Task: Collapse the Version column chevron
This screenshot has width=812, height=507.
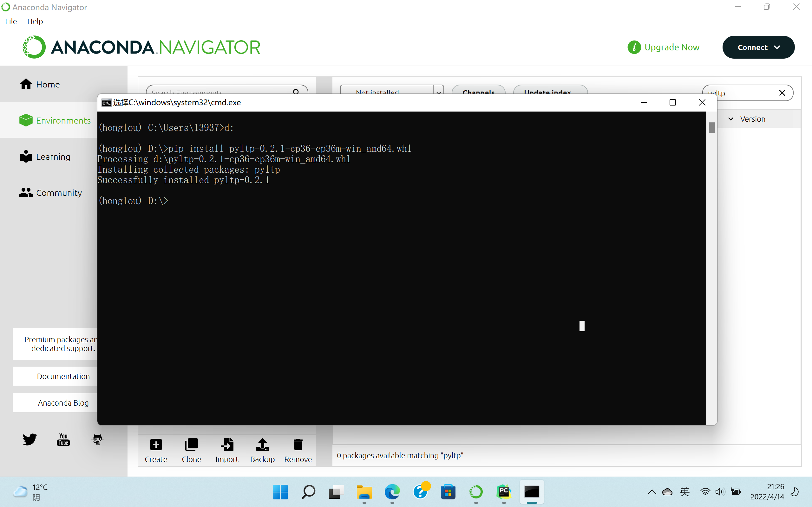Action: pyautogui.click(x=731, y=119)
